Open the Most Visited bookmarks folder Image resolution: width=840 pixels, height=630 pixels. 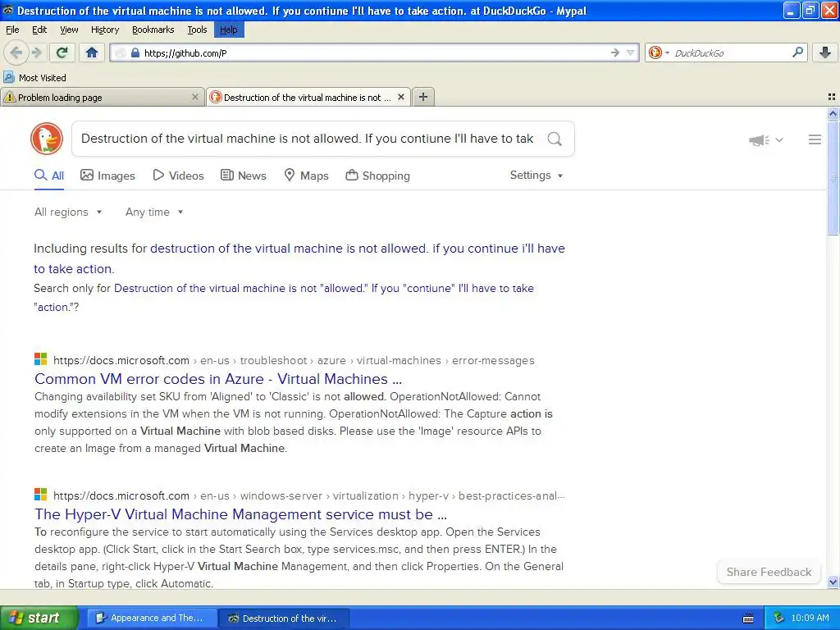[34, 78]
